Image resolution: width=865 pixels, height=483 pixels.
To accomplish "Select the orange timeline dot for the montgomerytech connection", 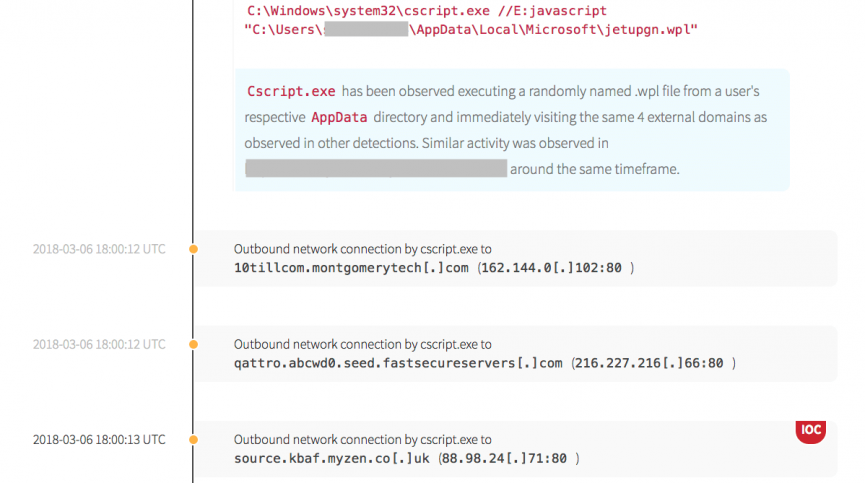I will 193,248.
